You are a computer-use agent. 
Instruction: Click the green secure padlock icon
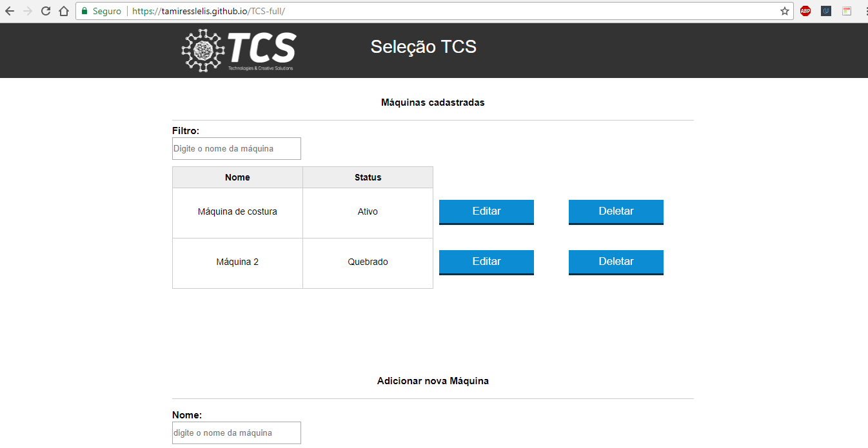coord(84,11)
